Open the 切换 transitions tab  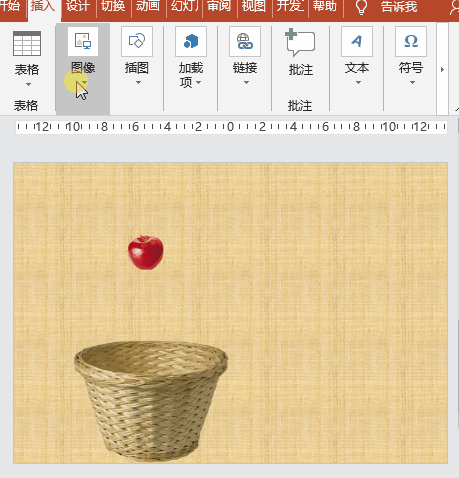click(x=113, y=7)
